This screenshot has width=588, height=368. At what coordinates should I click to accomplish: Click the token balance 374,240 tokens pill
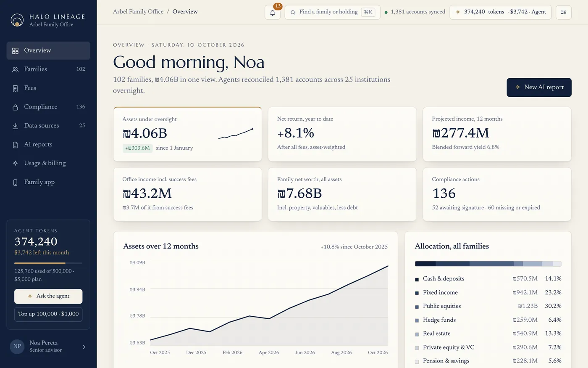tap(501, 12)
